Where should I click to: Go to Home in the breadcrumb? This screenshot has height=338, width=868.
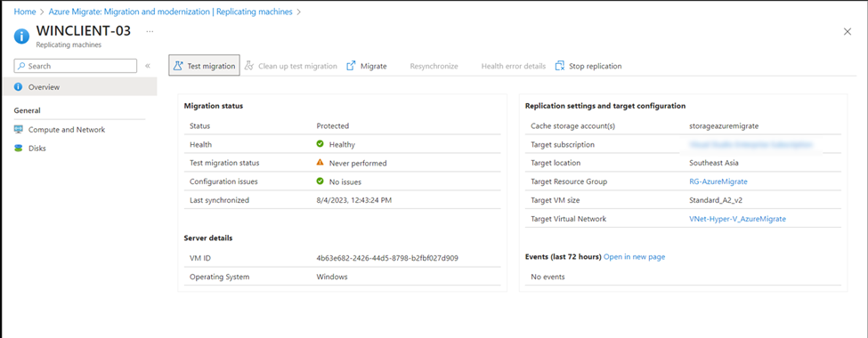tap(24, 11)
